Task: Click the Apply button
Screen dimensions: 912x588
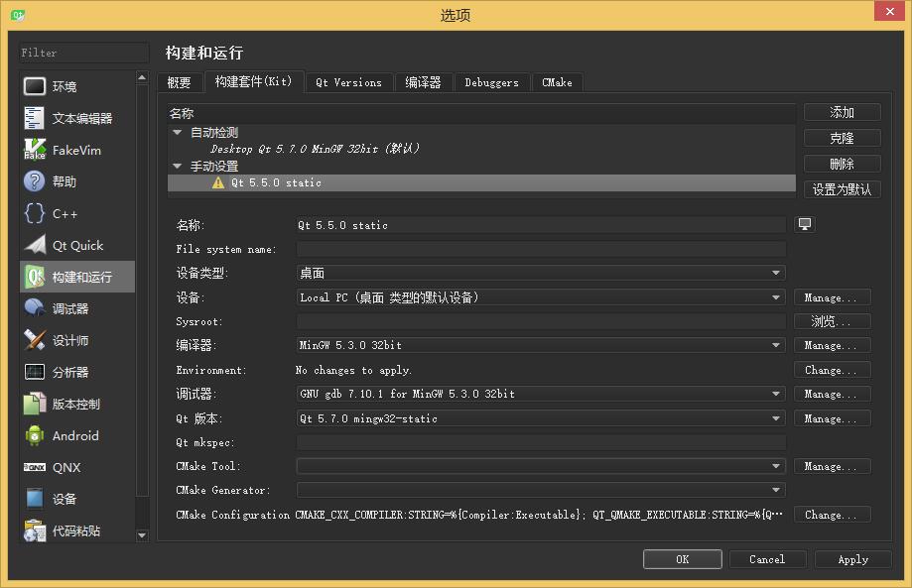Action: [852, 559]
